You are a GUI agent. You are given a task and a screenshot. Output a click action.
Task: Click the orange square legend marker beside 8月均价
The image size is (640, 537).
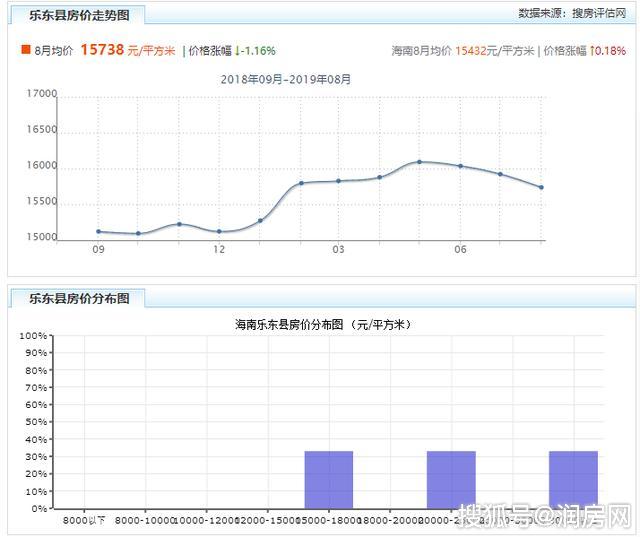tap(26, 49)
